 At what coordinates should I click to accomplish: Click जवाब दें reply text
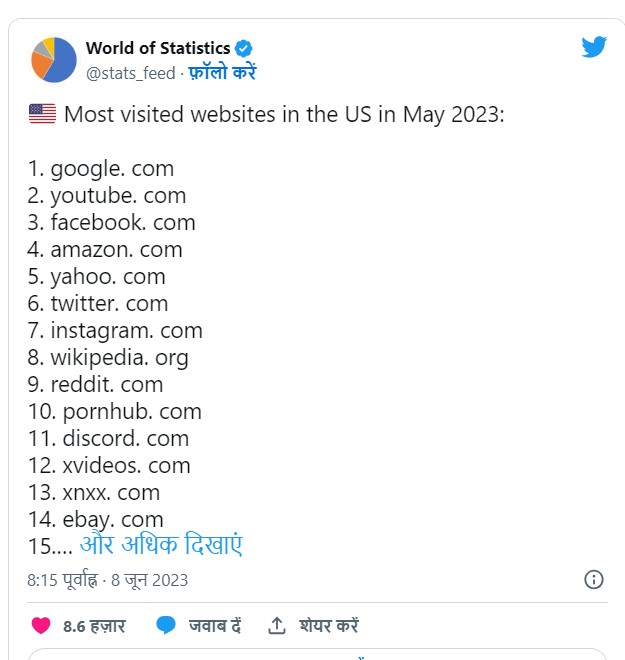coord(215,625)
